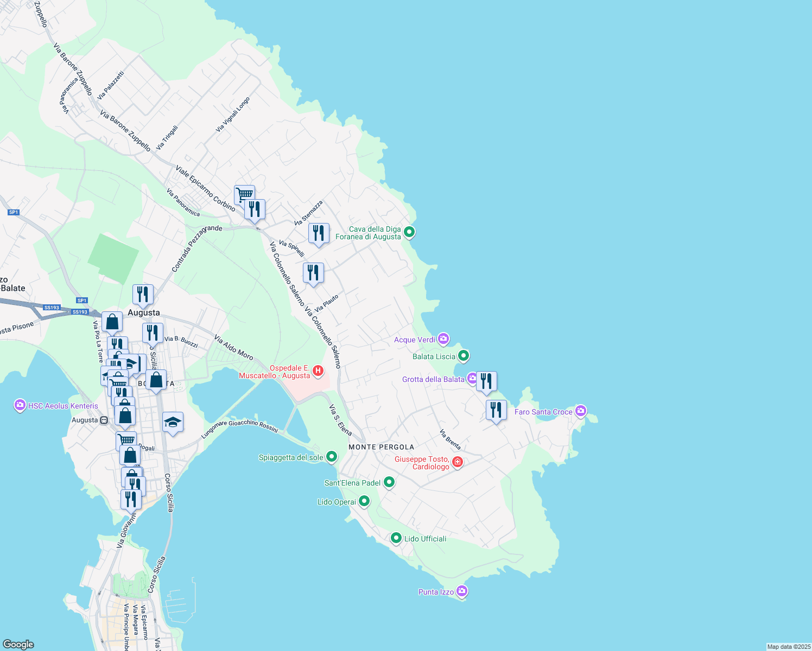Select the Faro Santa Croce place label

(543, 412)
